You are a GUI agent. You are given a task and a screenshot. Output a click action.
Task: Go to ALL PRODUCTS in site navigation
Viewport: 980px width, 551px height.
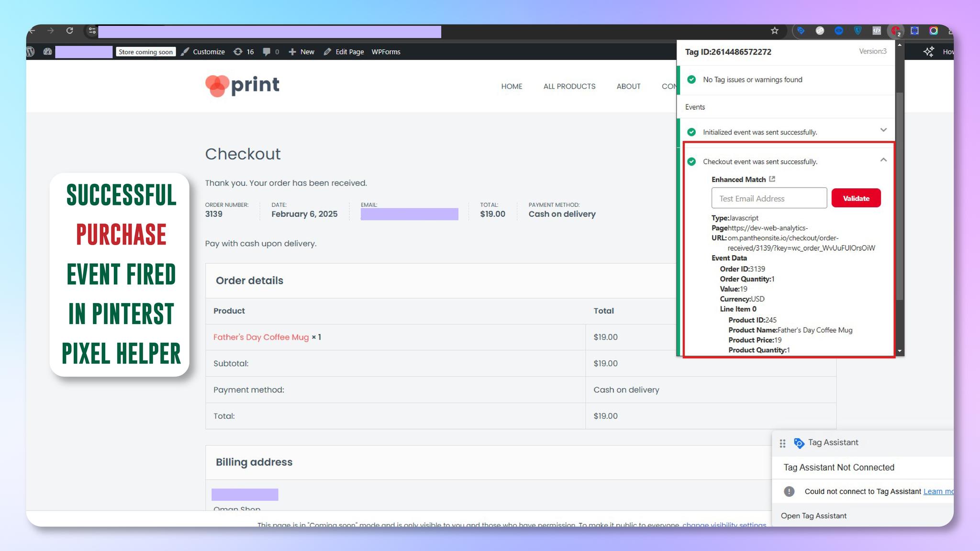point(569,86)
